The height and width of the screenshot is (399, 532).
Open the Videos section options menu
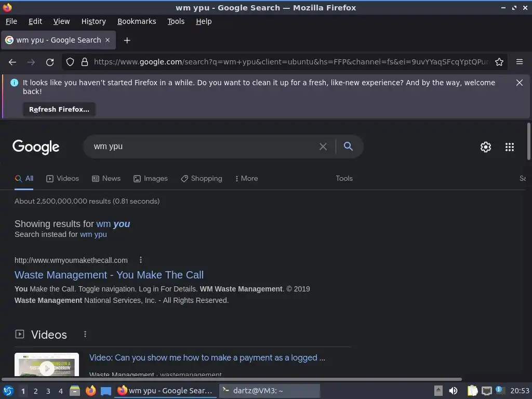pos(85,335)
